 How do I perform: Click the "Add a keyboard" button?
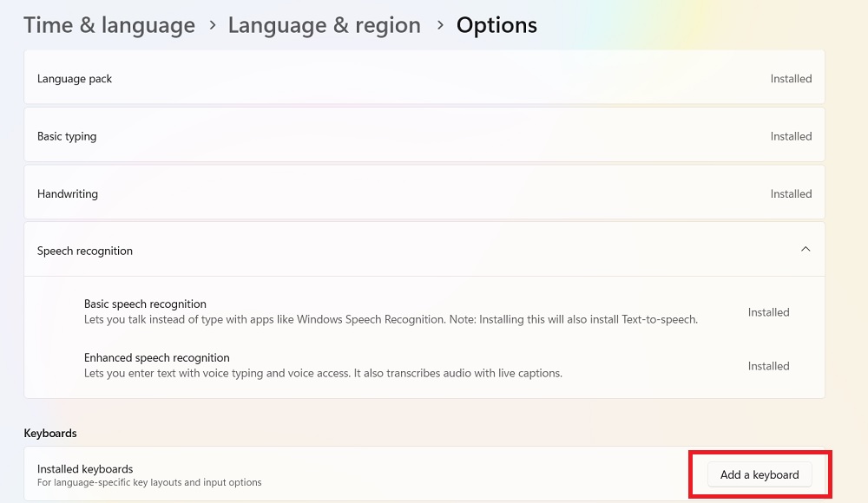[759, 474]
